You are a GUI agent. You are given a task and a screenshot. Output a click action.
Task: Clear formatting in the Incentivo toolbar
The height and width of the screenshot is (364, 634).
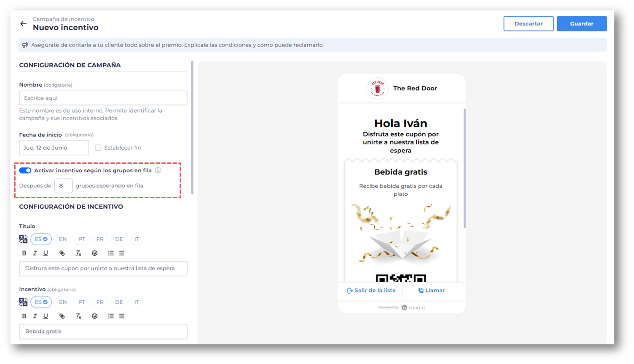(78, 316)
